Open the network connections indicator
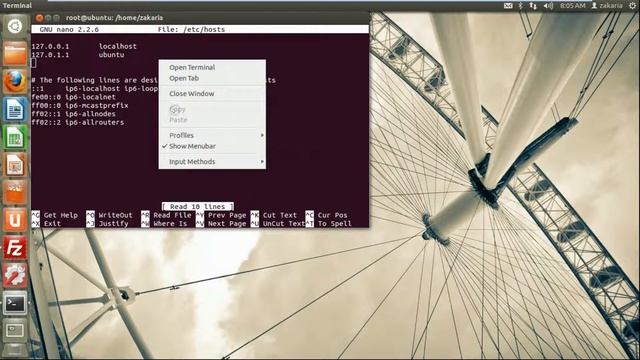Screen dimensions: 640x360 click(x=533, y=6)
